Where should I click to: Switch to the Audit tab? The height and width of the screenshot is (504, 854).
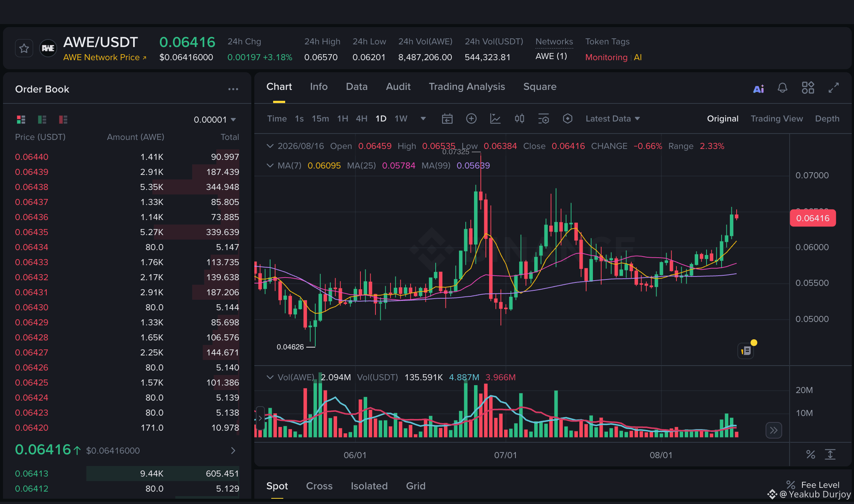tap(398, 87)
